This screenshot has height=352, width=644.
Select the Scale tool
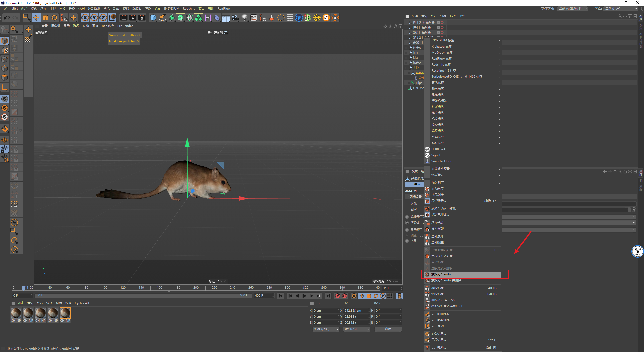[x=45, y=18]
